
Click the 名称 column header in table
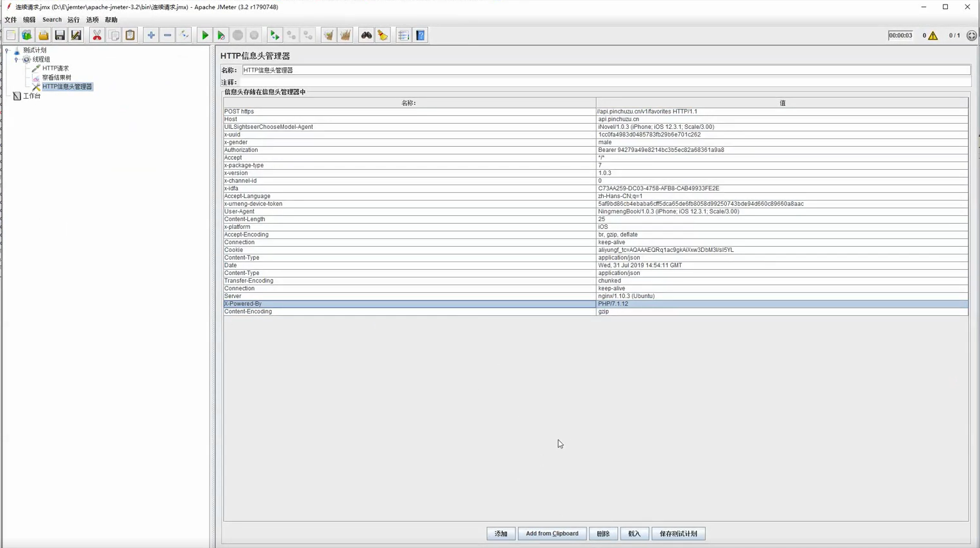[410, 103]
